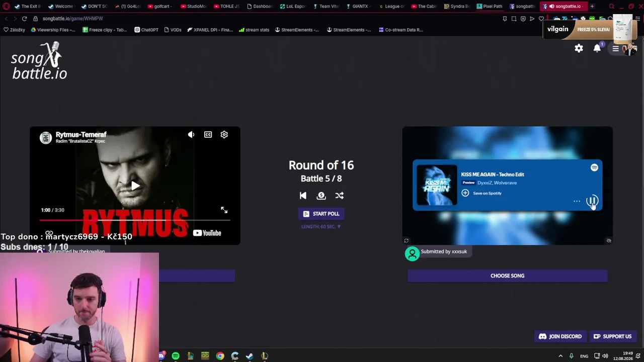Open the system volume control
Viewport: 644px width, 362px height.
click(605, 356)
